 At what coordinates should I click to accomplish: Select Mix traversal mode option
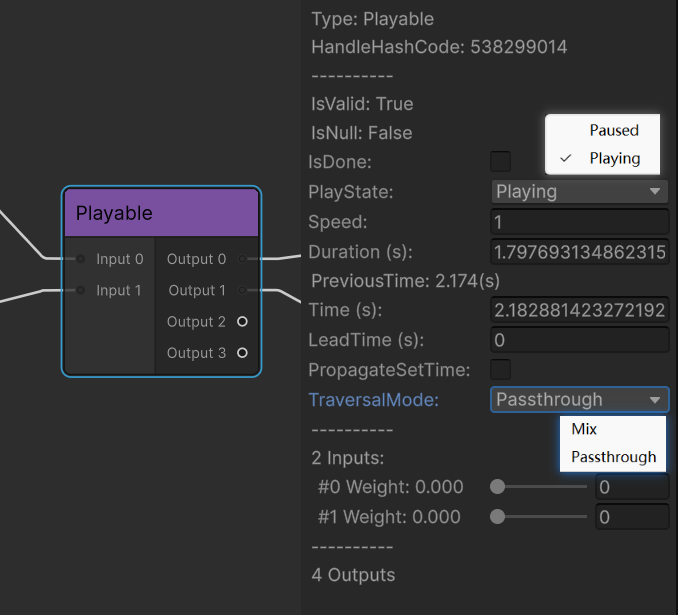584,428
